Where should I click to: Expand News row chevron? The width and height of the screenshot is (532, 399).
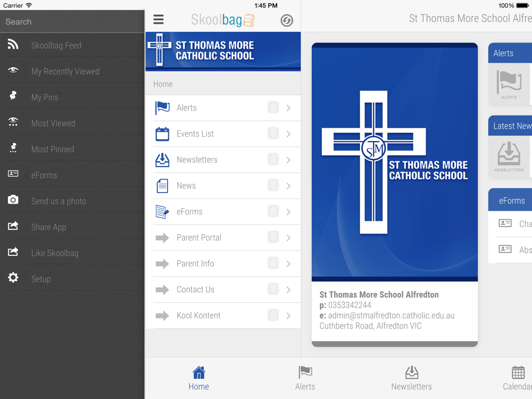[x=288, y=186]
